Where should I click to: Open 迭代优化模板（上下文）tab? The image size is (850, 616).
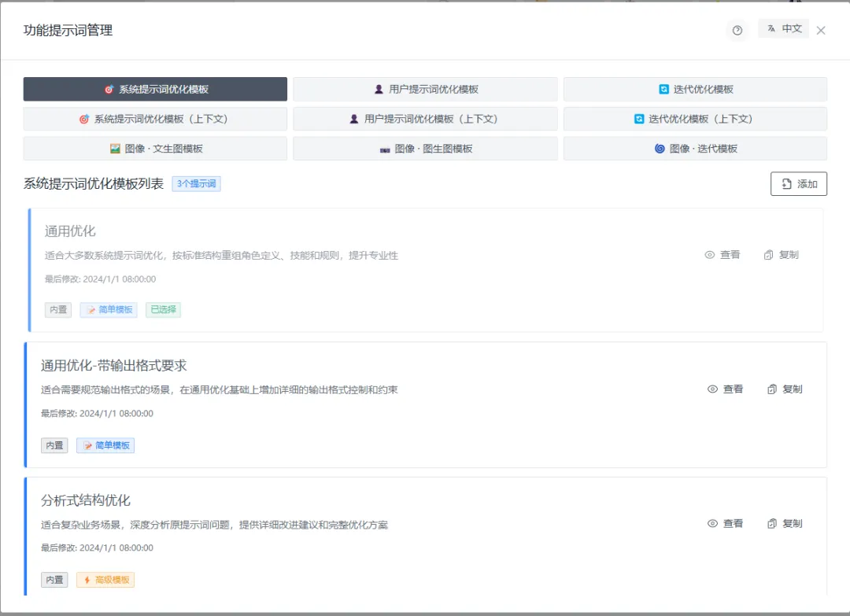point(695,119)
